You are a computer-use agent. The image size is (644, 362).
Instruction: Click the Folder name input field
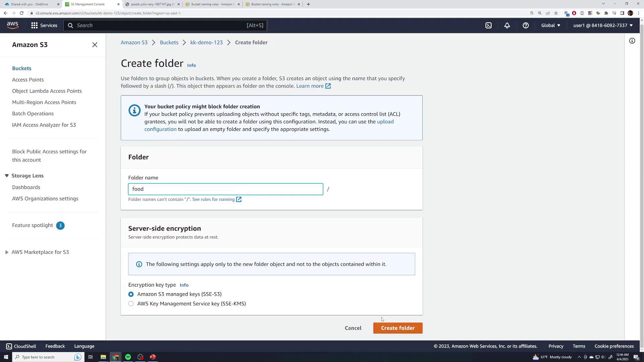[x=225, y=189]
